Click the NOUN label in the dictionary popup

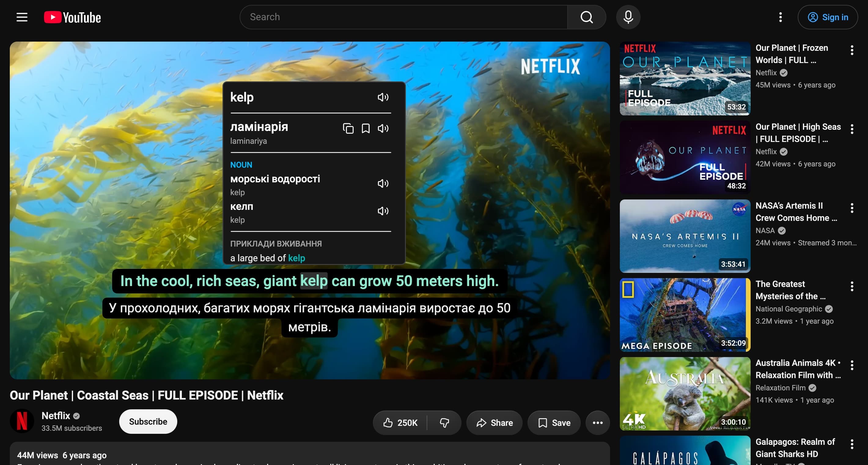pyautogui.click(x=241, y=165)
